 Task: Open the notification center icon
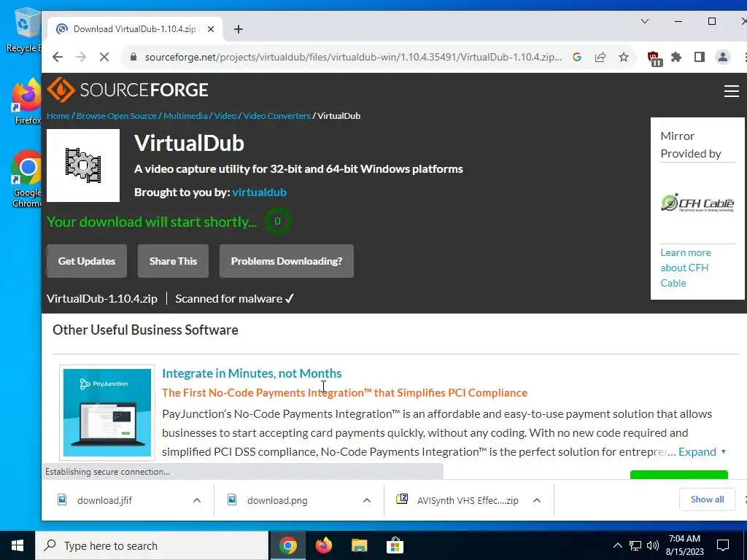(x=723, y=545)
